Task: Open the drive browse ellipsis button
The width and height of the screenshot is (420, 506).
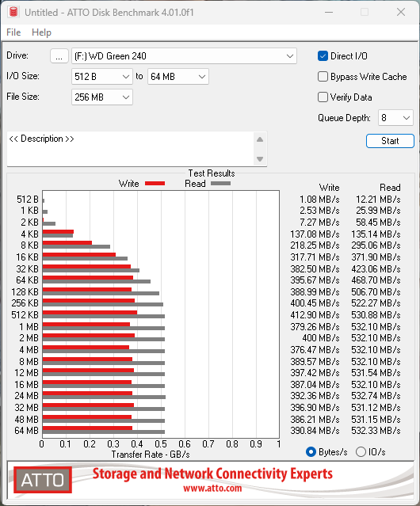Action: 59,56
